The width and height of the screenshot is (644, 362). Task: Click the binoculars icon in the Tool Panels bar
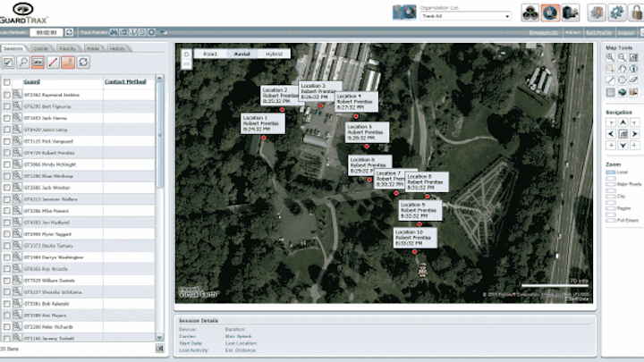pyautogui.click(x=114, y=32)
